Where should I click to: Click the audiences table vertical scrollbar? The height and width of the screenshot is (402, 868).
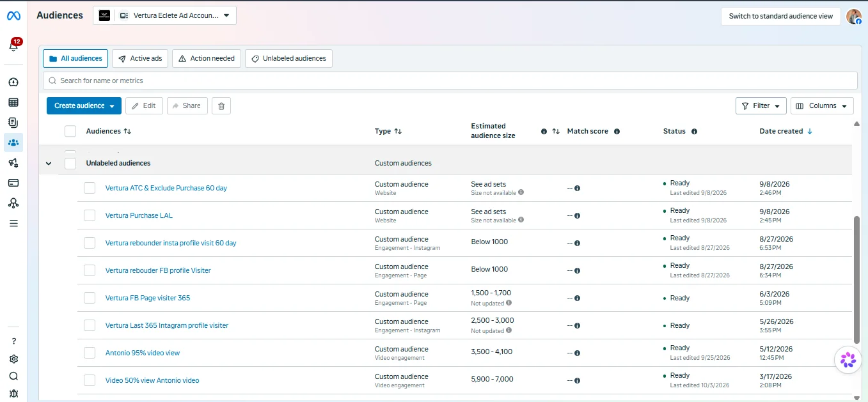(x=857, y=279)
